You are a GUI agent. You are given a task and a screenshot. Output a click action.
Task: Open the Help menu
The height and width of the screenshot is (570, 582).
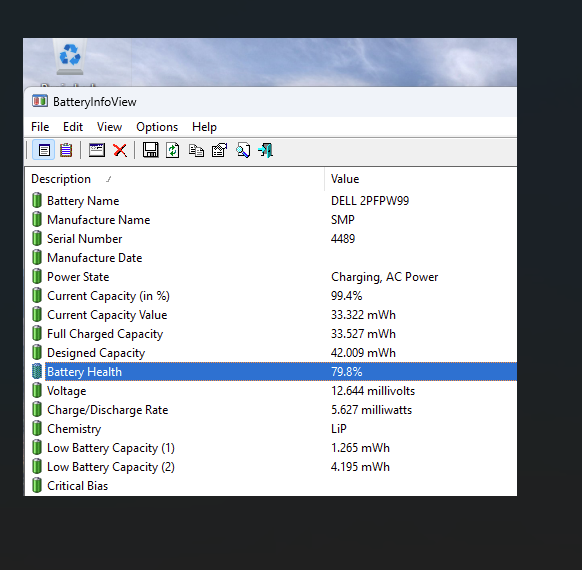click(204, 127)
